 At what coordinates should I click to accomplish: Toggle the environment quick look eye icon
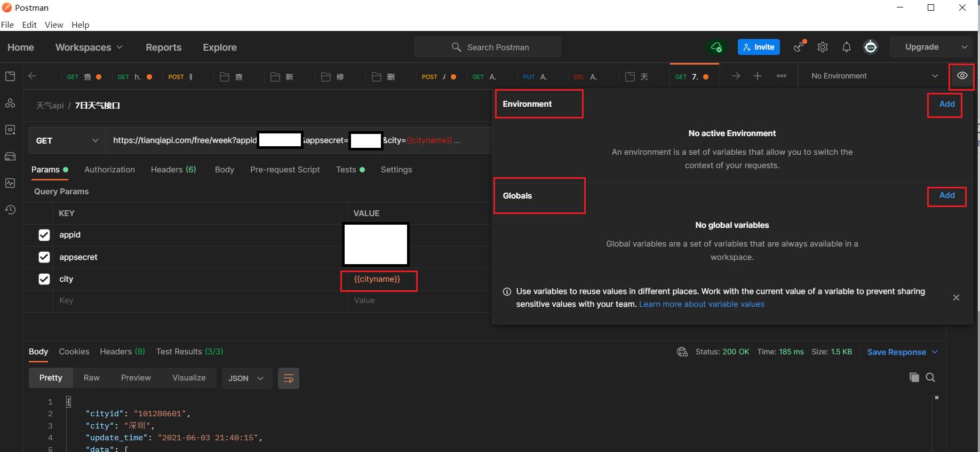[962, 76]
